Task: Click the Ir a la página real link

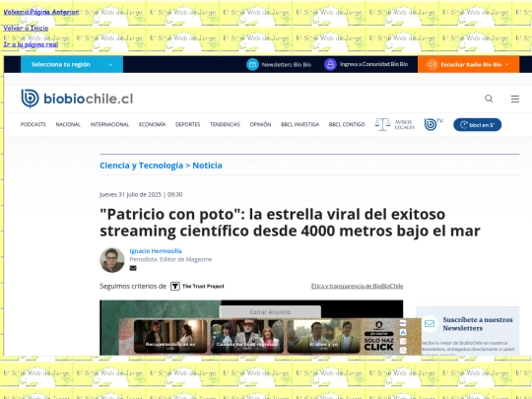Action: click(31, 44)
